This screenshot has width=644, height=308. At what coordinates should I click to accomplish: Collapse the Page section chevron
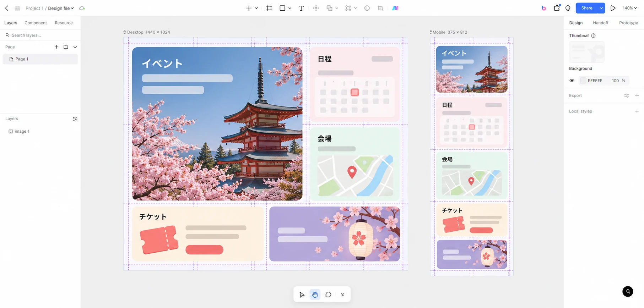[75, 47]
